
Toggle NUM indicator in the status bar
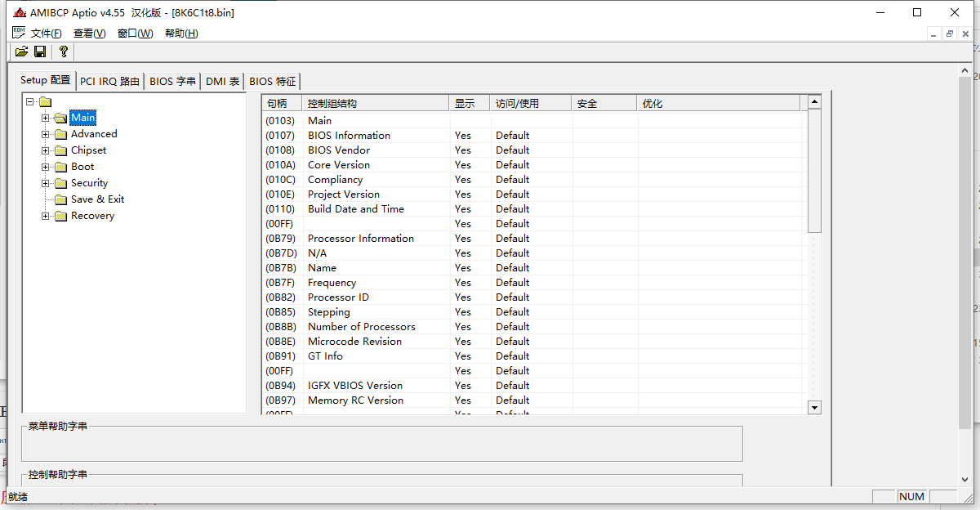(x=911, y=496)
